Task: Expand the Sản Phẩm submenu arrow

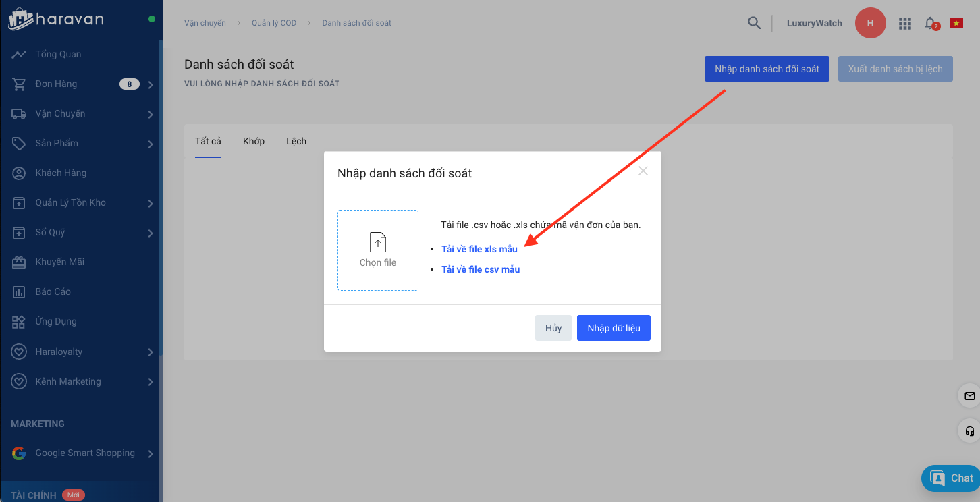Action: pos(151,144)
